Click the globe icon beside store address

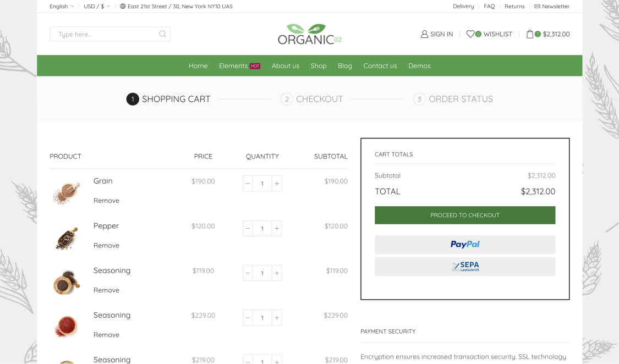pos(123,7)
